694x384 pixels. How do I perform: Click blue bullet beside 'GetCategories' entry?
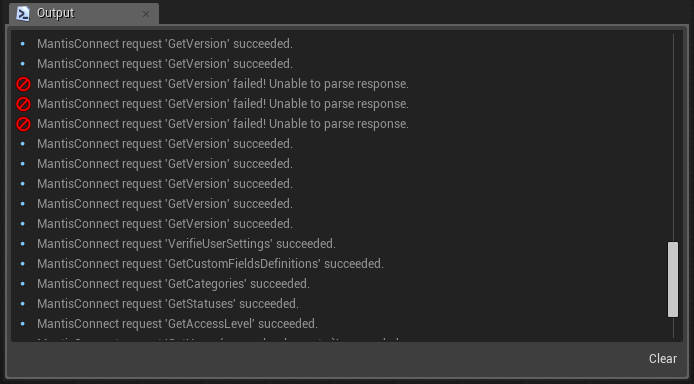23,284
